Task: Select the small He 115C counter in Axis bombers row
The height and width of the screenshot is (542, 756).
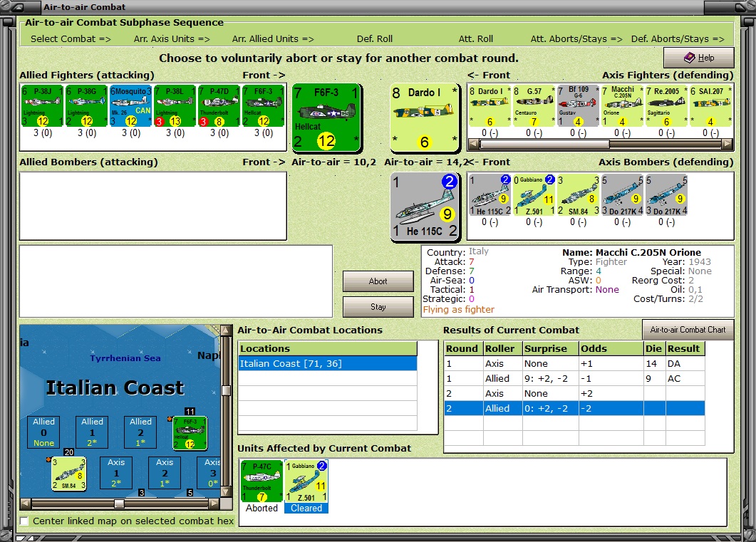Action: (490, 195)
